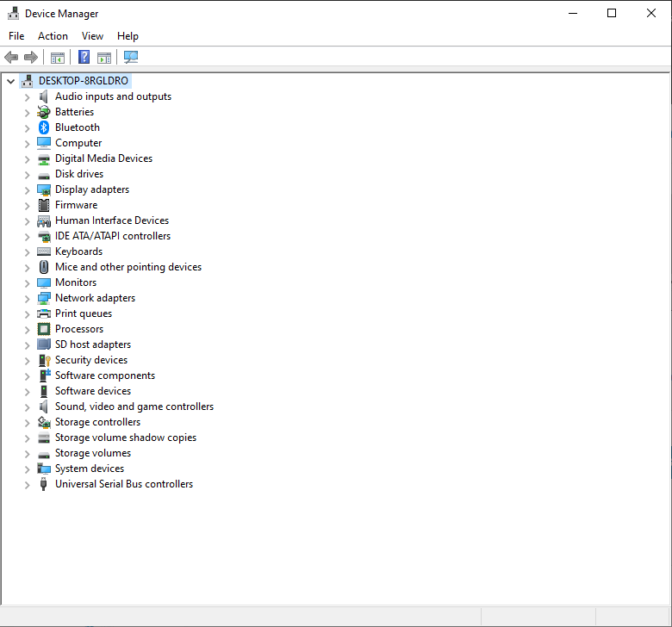The width and height of the screenshot is (672, 627).
Task: Select Storage volume shadow copies entry
Action: [x=126, y=438]
